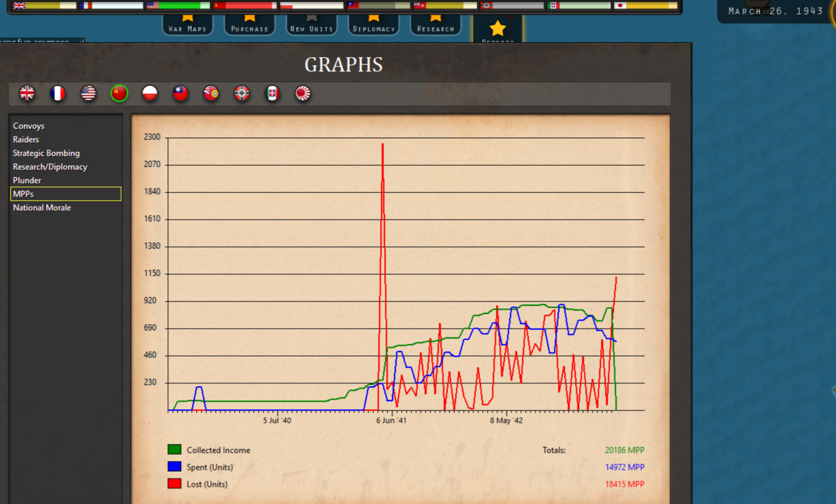
Task: Select the France flag in Graphs
Action: point(57,93)
